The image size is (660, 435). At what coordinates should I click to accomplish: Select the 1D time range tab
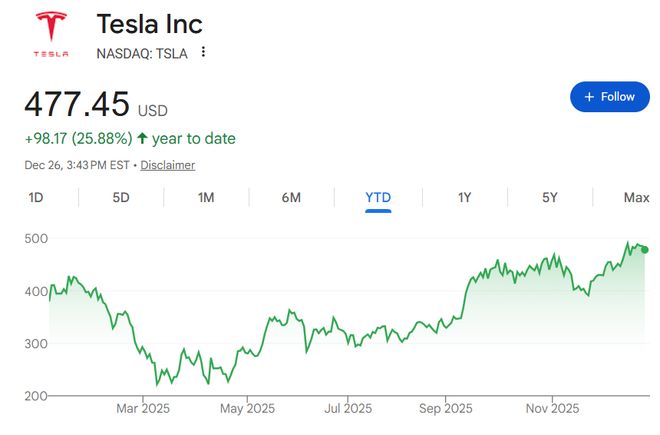[x=36, y=197]
